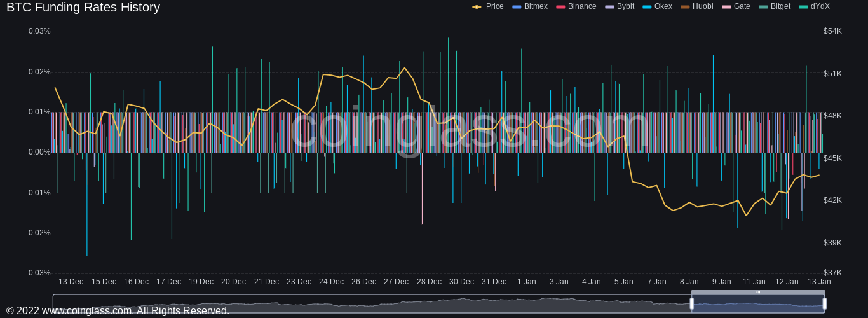868x318 pixels.
Task: Click the left handle of range slider
Action: (x=692, y=304)
